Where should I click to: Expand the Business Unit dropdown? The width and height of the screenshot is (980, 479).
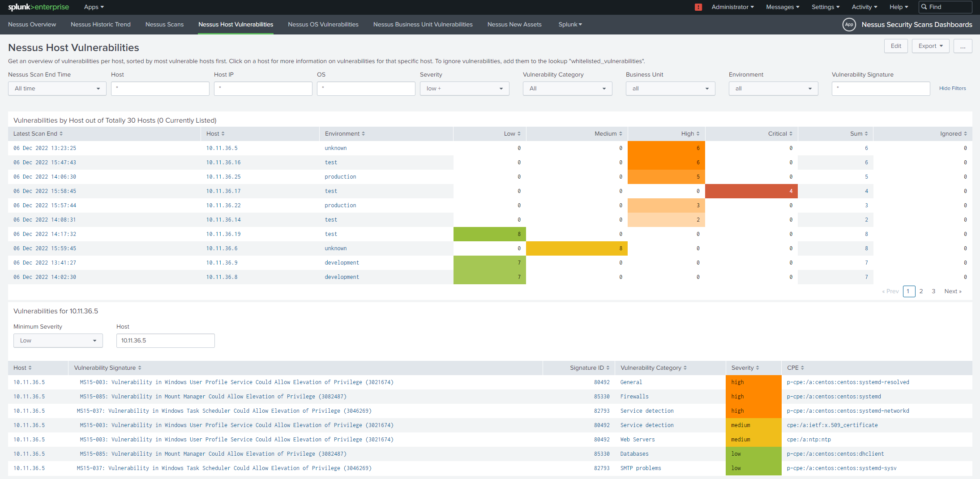tap(671, 89)
